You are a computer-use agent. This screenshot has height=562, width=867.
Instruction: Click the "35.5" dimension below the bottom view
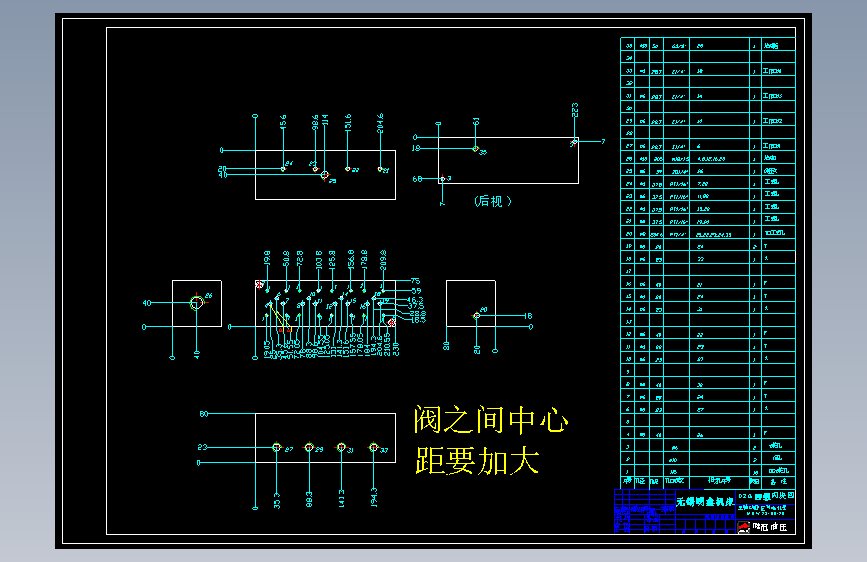point(277,501)
